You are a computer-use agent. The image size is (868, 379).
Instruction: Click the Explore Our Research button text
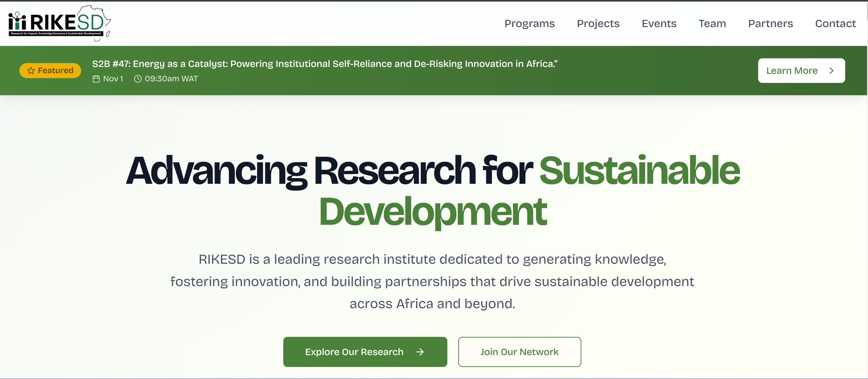pos(354,352)
